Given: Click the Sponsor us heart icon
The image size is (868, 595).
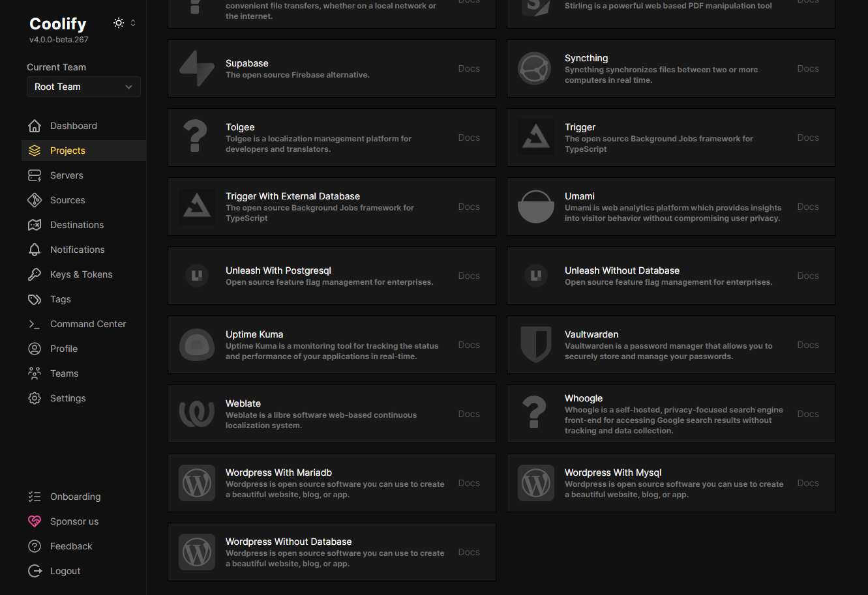Looking at the screenshot, I should [x=35, y=521].
